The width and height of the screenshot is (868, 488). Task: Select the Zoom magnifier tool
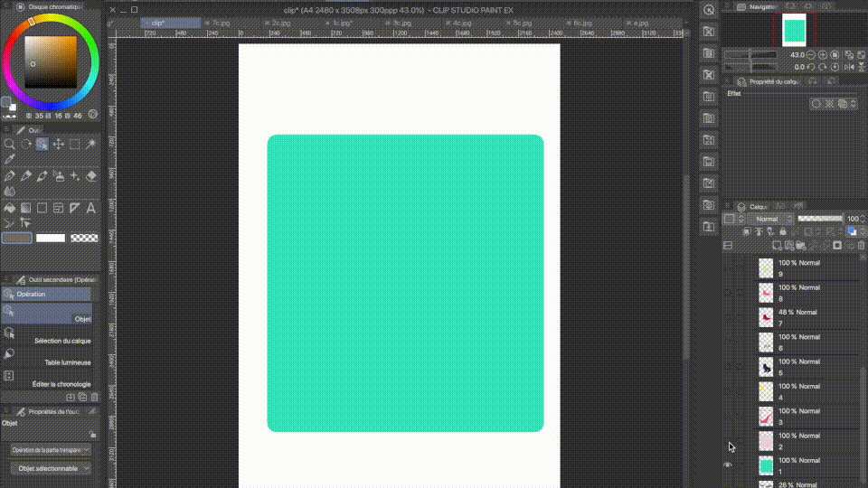9,145
